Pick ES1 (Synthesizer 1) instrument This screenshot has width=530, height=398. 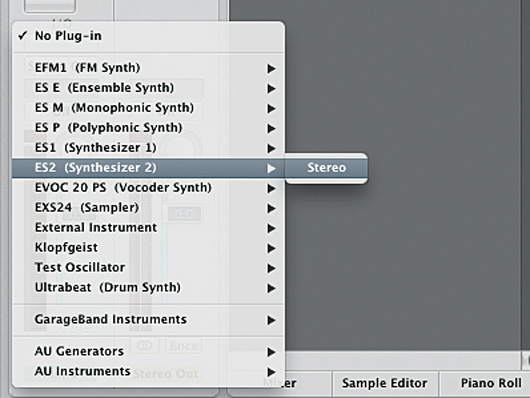pyautogui.click(x=148, y=147)
